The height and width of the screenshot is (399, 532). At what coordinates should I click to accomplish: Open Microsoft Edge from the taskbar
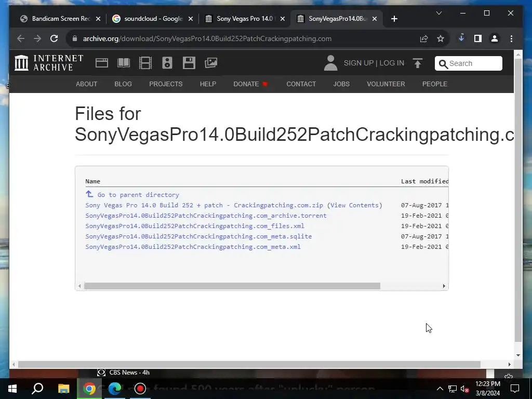tap(115, 389)
